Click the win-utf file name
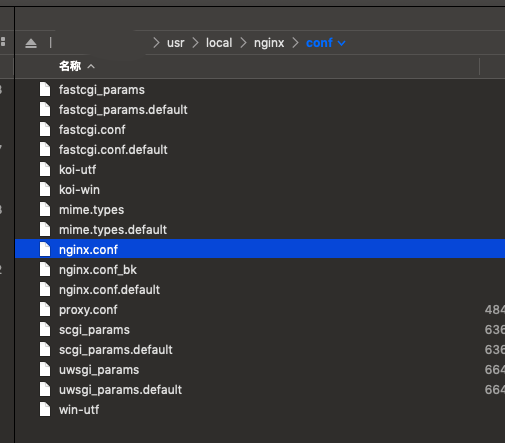 [79, 410]
